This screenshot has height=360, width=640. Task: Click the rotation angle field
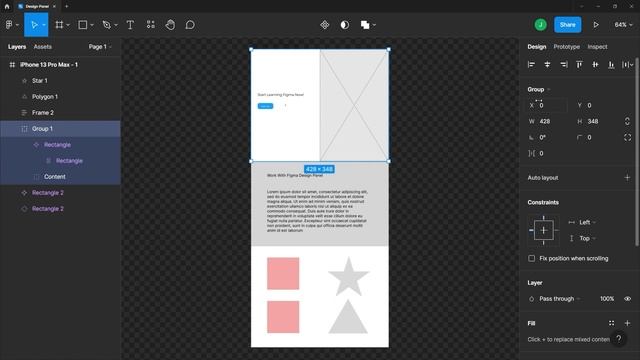tap(547, 138)
